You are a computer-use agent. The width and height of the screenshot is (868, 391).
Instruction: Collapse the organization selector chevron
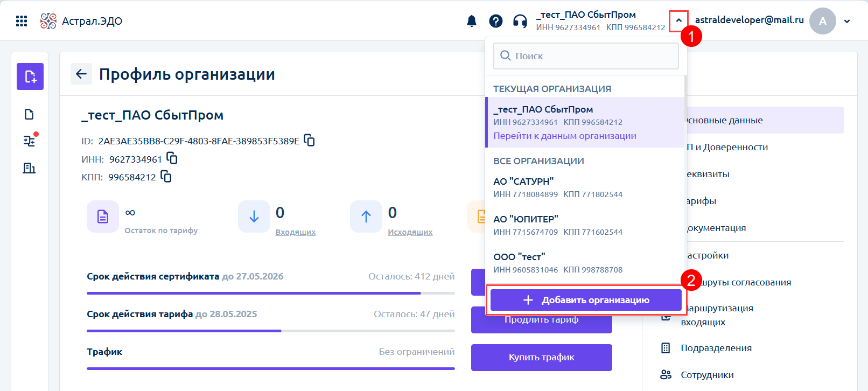click(x=678, y=20)
